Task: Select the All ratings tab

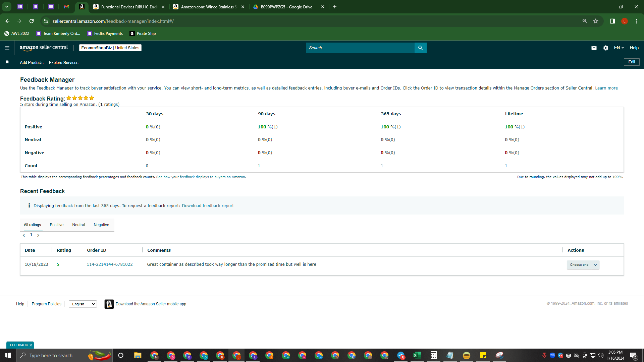Action: [x=32, y=225]
